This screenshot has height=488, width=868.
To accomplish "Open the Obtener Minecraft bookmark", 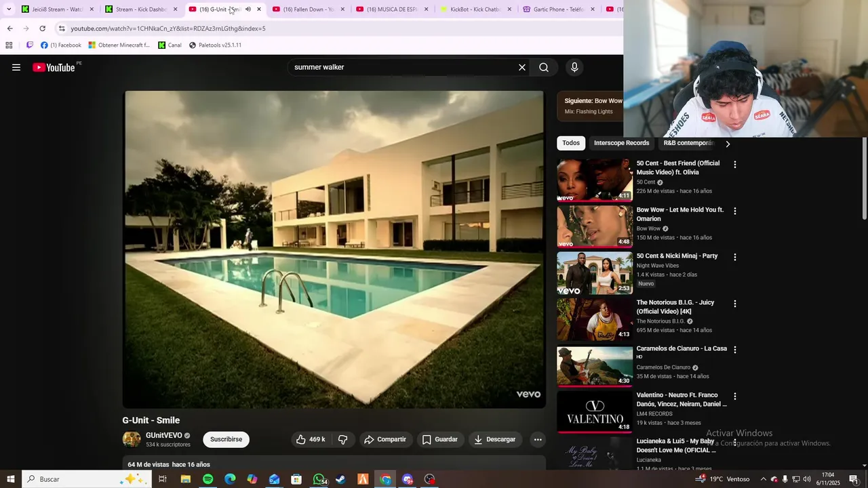I will [119, 45].
